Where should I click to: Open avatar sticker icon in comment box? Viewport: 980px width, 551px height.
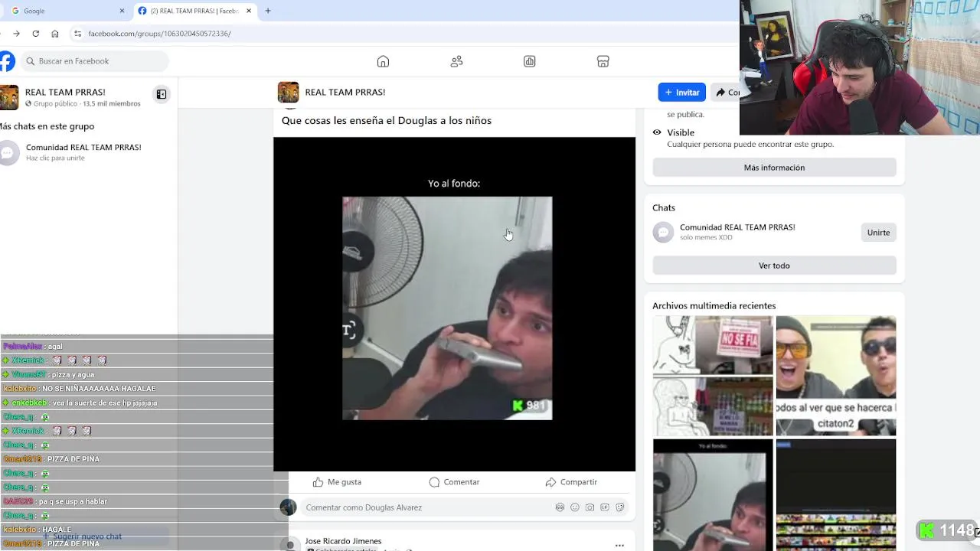(560, 507)
